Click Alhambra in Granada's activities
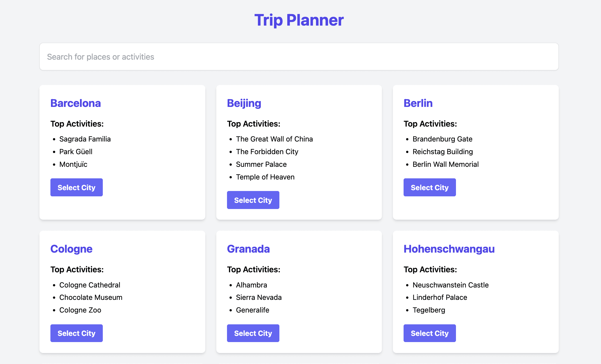The height and width of the screenshot is (364, 601). coord(251,285)
